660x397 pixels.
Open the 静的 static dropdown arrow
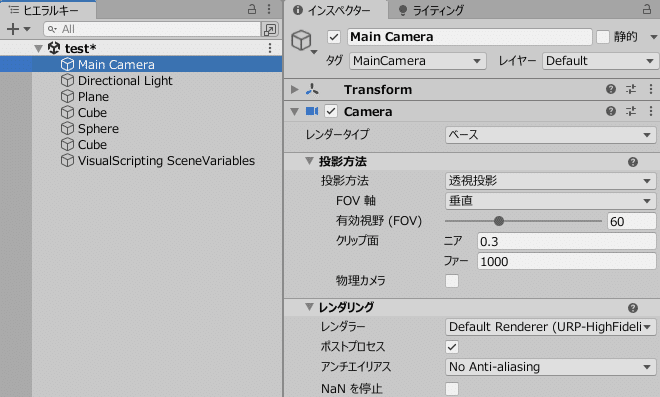click(x=654, y=37)
